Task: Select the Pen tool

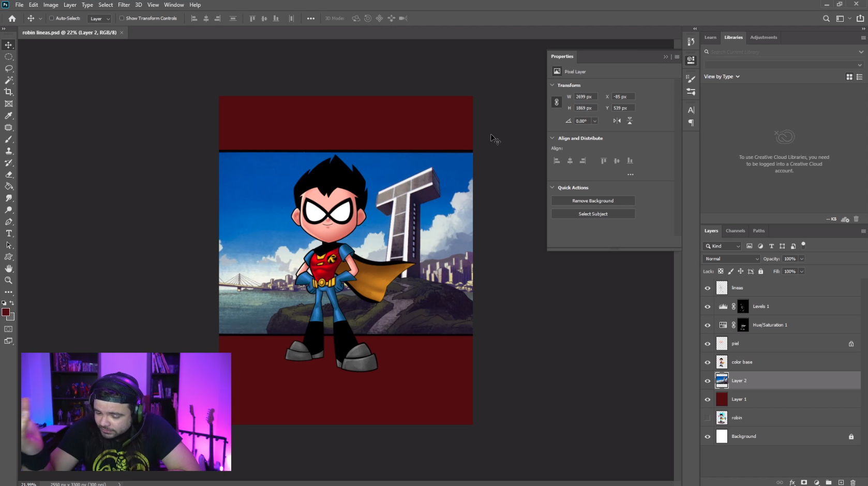Action: [9, 222]
